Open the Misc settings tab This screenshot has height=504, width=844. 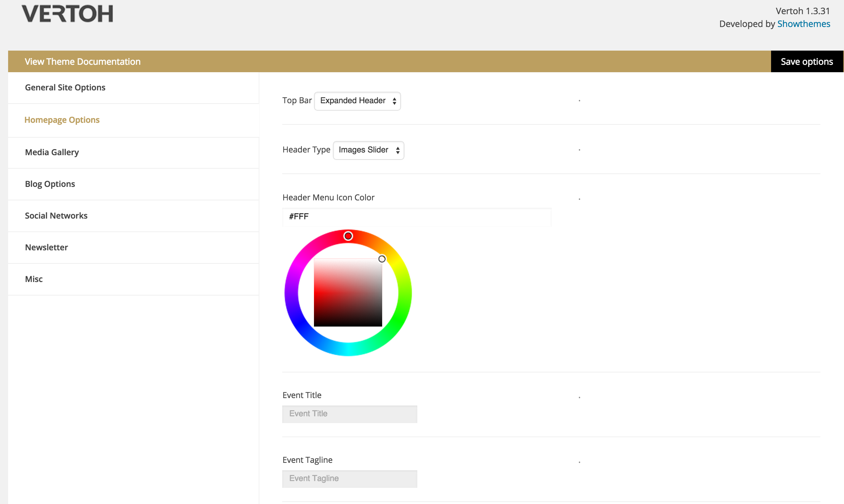click(x=133, y=279)
